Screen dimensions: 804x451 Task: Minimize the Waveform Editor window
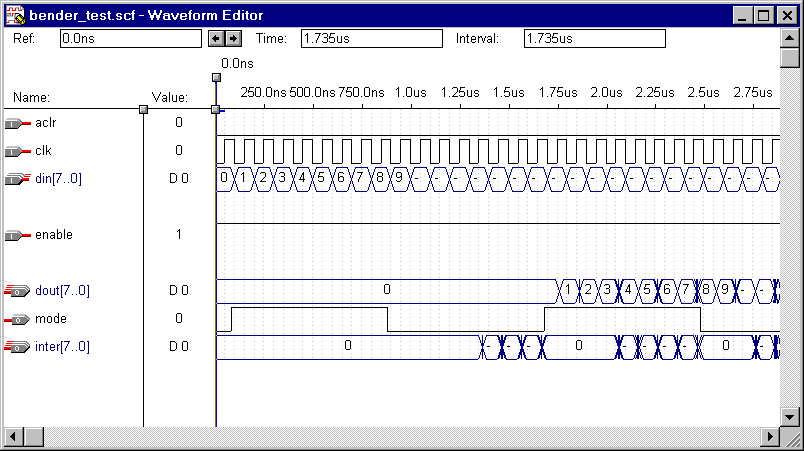(742, 15)
